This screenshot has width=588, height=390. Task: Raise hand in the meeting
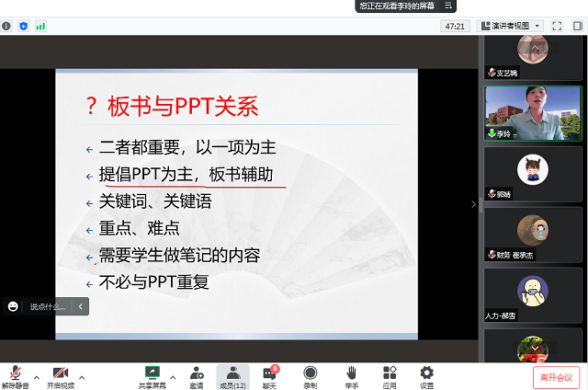351,376
